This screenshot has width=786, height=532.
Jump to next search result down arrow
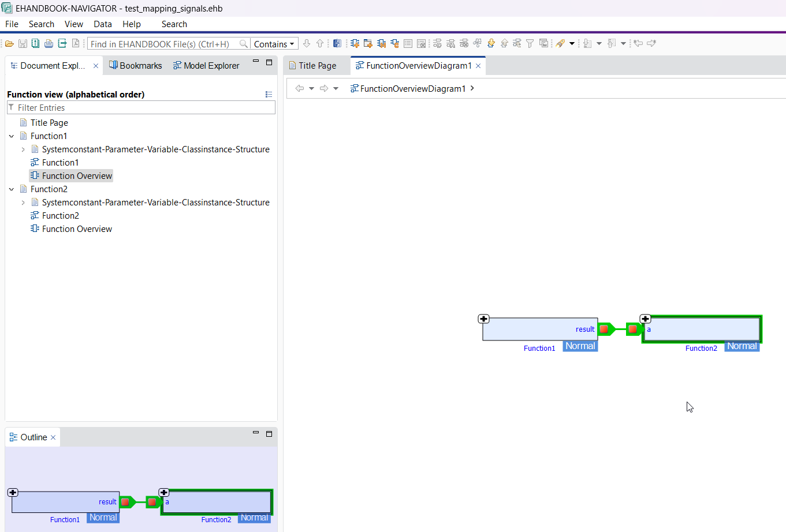307,44
